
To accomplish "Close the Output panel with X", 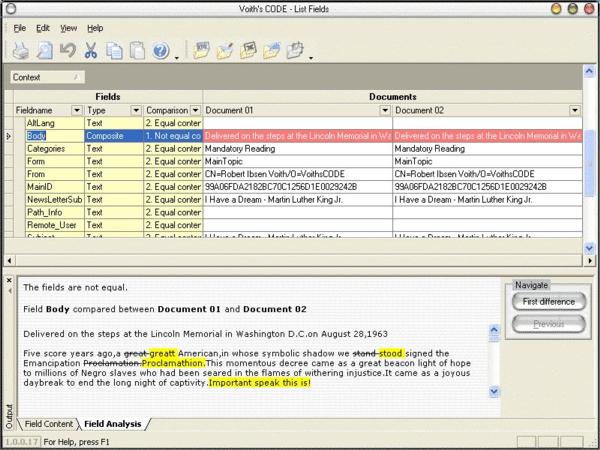I will coord(10,280).
